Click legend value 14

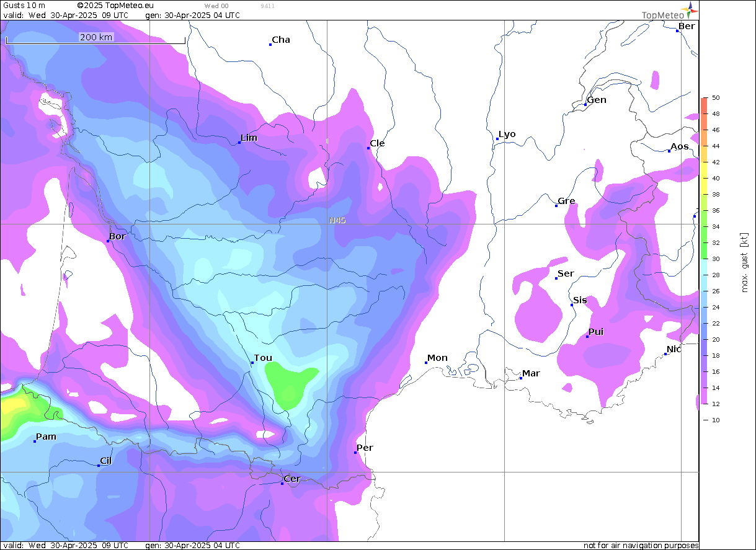tap(716, 388)
